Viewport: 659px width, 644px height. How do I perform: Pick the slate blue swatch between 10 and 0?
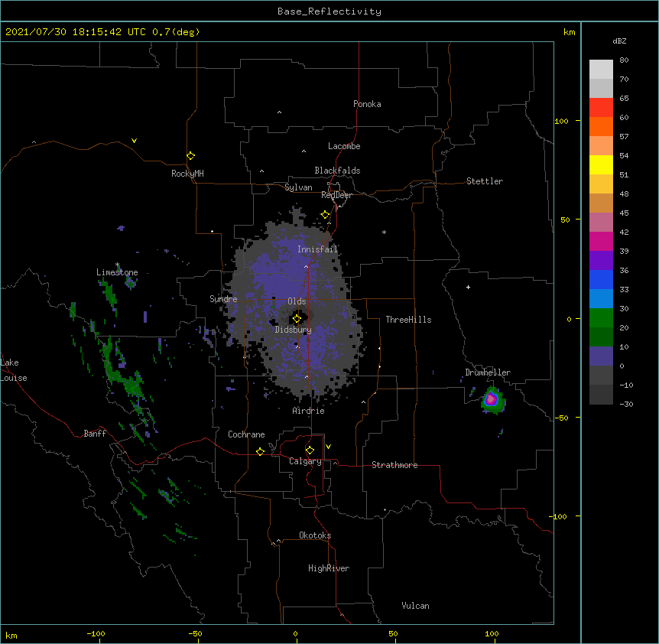coord(601,356)
